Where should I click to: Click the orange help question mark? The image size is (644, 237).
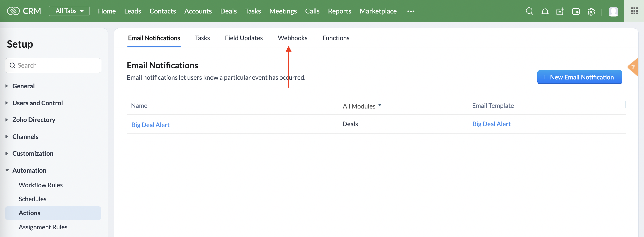point(633,67)
